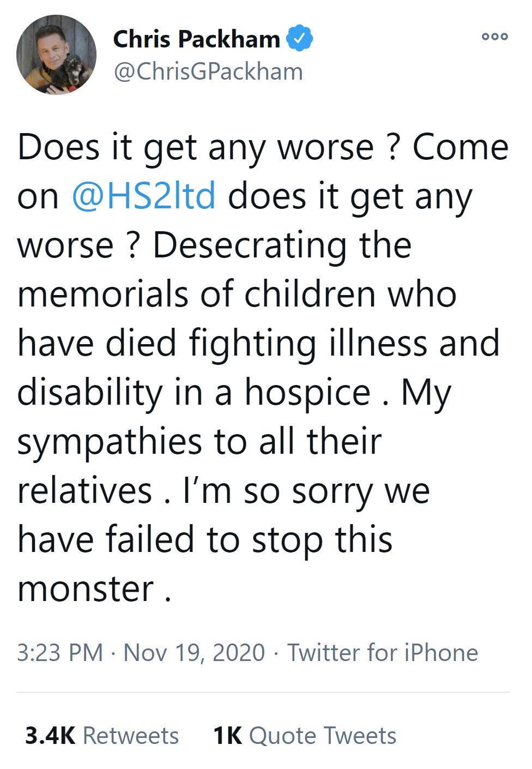Click the word "relatives" in the tweet
The width and height of the screenshot is (532, 769).
coord(84,490)
